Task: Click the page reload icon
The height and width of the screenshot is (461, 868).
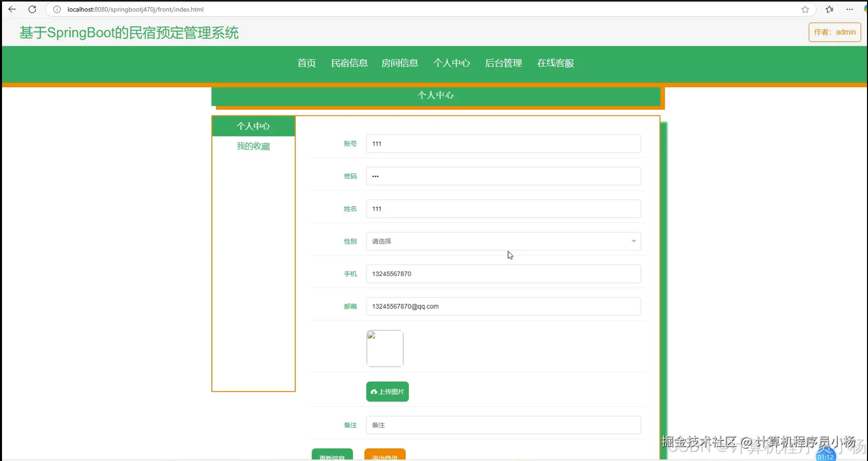Action: click(x=32, y=9)
